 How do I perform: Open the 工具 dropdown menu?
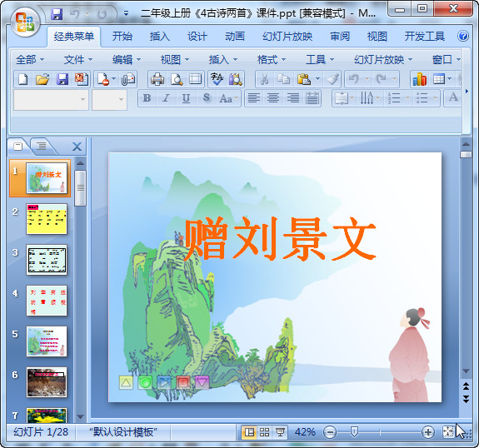point(320,60)
